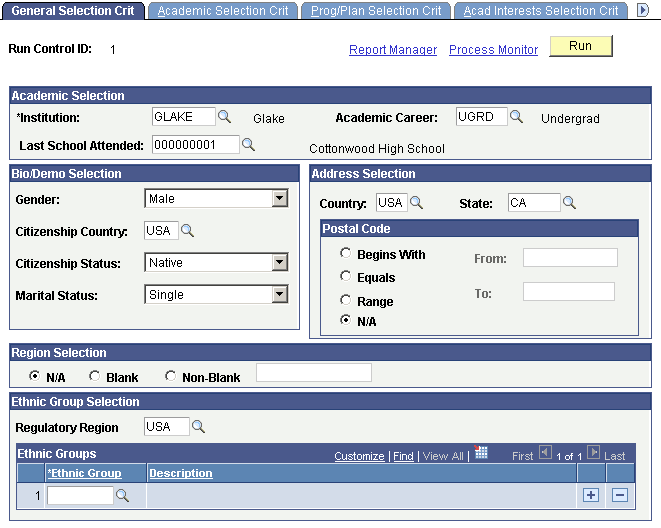Viewport: 661px width, 528px height.
Task: Click the State input field
Action: click(534, 203)
